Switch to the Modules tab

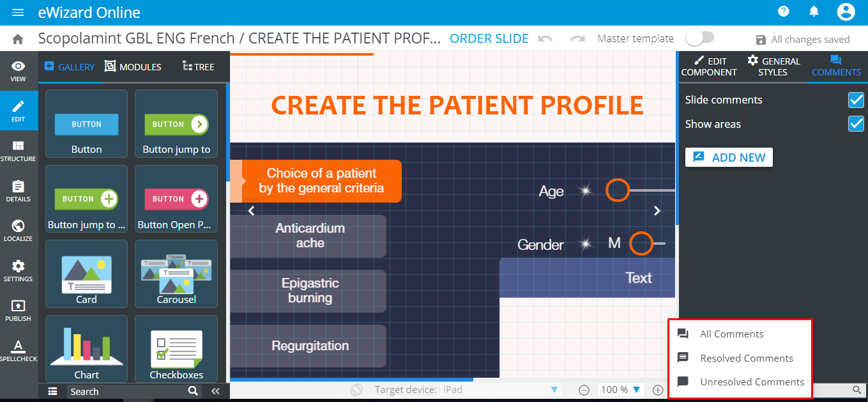pos(133,66)
